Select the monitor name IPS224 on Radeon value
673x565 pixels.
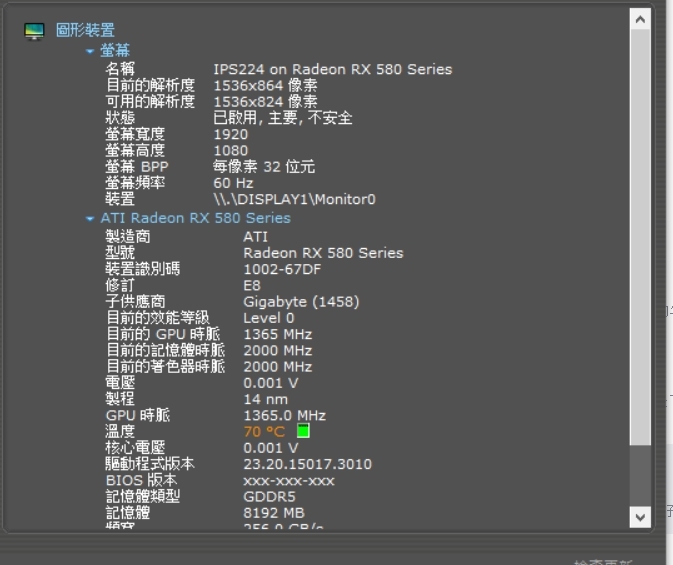(333, 69)
